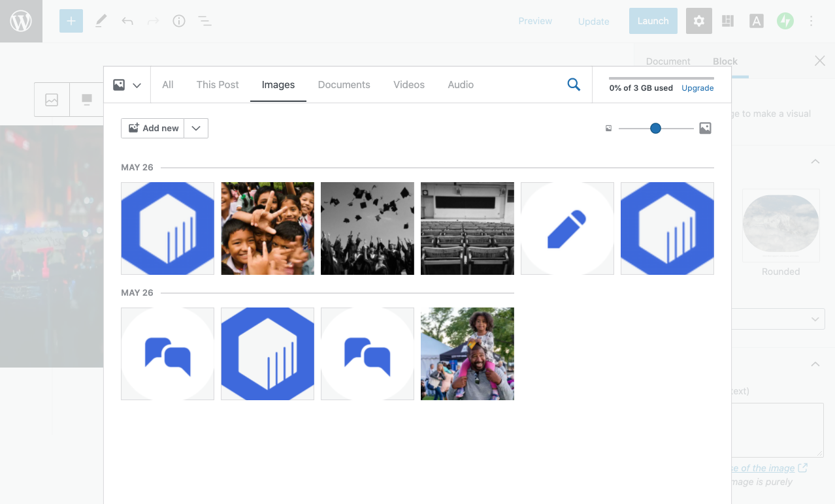This screenshot has width=835, height=504.
Task: Click the Update button
Action: click(593, 21)
